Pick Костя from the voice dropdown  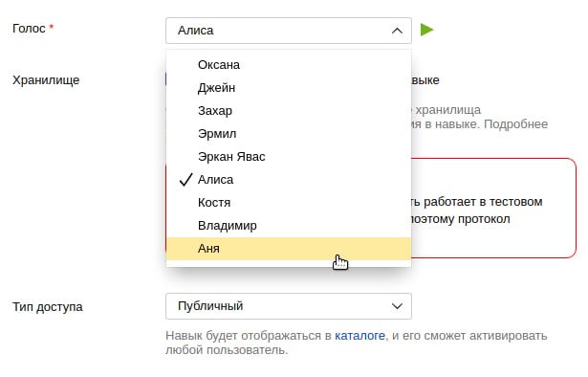tap(289, 203)
